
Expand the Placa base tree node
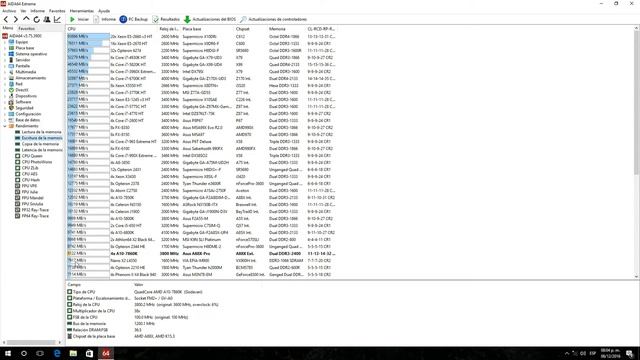pos(5,48)
